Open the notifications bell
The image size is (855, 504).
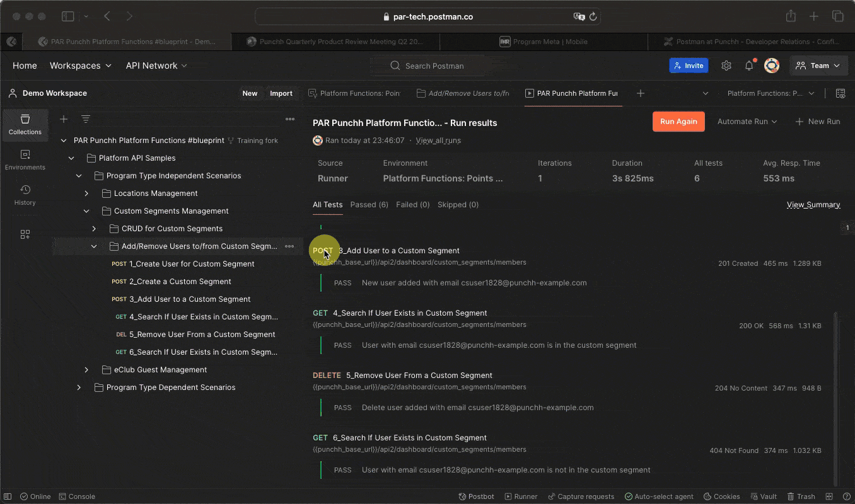pyautogui.click(x=749, y=66)
